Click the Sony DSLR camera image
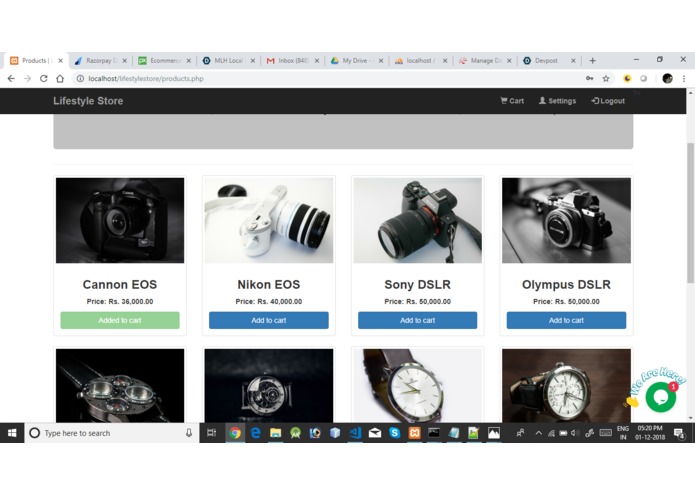 coord(418,220)
